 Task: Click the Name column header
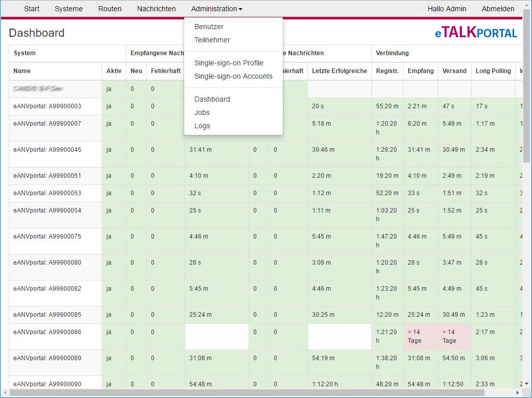(x=56, y=71)
